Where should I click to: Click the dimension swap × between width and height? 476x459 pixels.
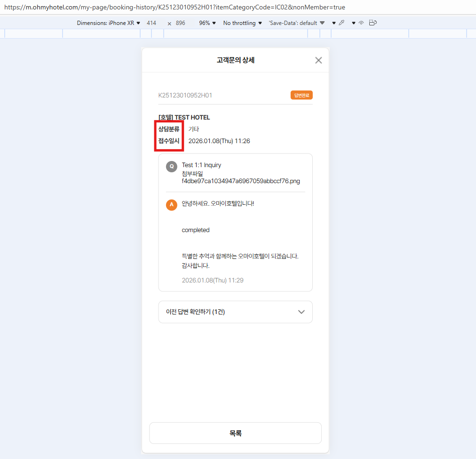pos(169,24)
